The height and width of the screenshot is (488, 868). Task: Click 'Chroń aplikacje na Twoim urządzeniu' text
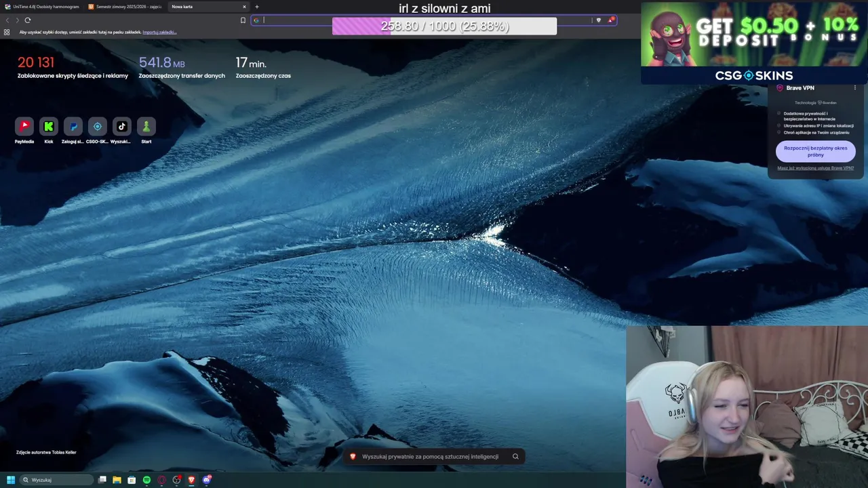816,132
